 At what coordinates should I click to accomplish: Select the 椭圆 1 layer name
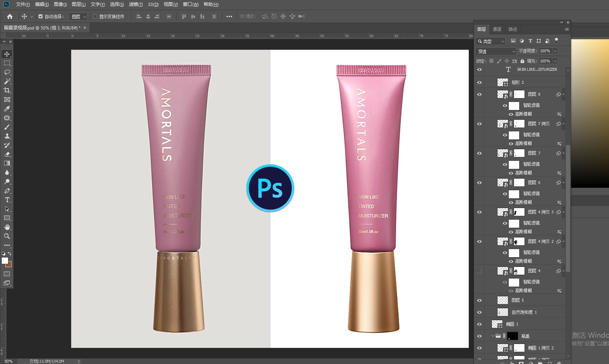click(x=512, y=324)
